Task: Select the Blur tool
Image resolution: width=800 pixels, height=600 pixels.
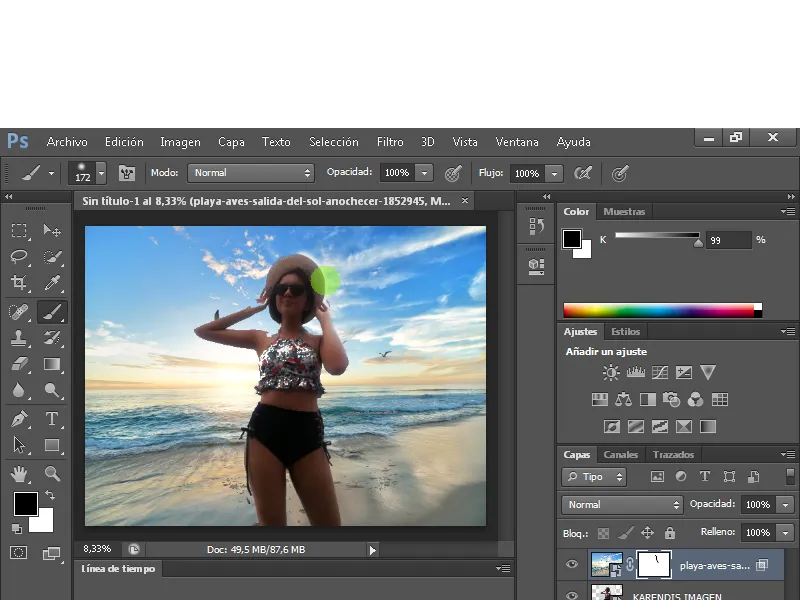Action: tap(19, 390)
